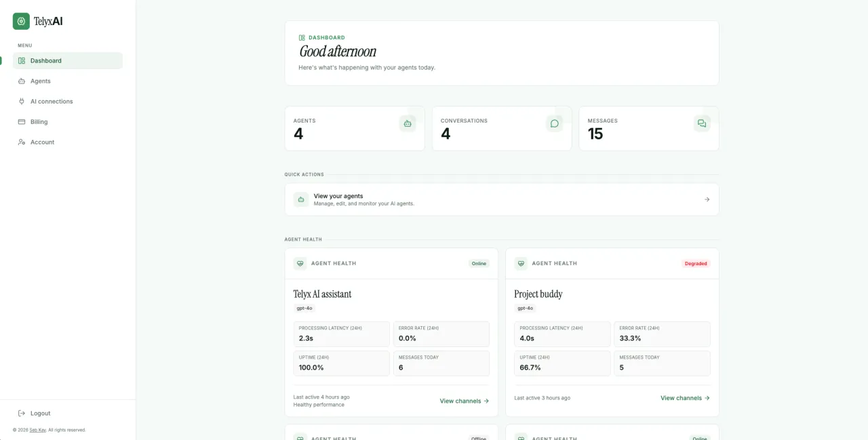
Task: Click the Account user icon
Action: (22, 142)
